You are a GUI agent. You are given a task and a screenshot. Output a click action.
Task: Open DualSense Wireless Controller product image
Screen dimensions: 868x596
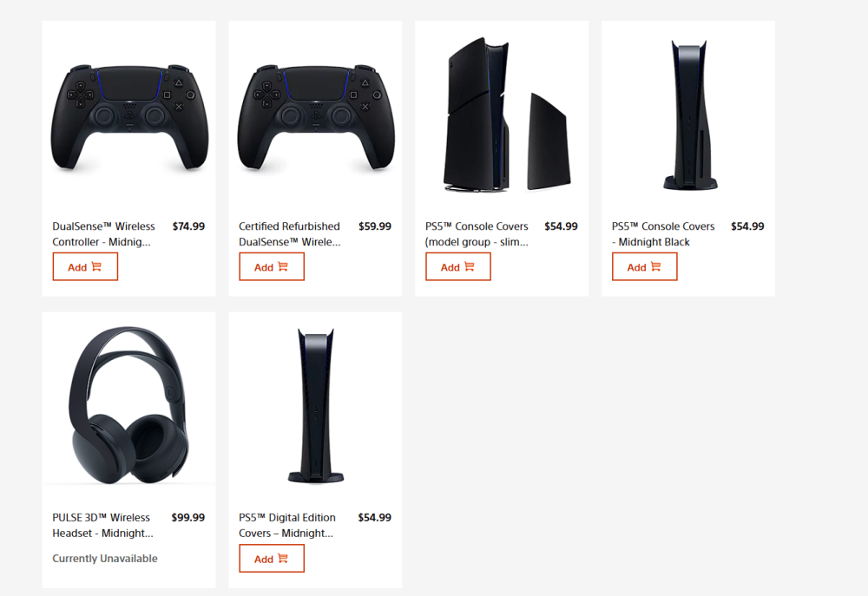[129, 117]
